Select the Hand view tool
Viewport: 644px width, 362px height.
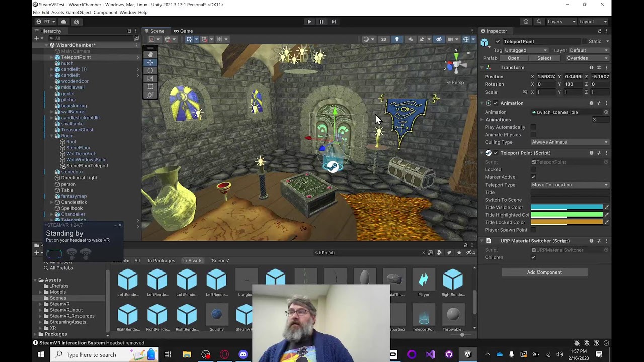(x=150, y=54)
